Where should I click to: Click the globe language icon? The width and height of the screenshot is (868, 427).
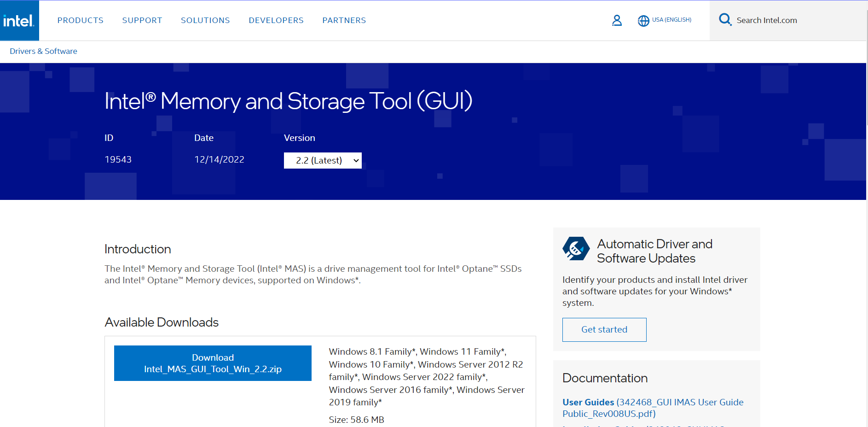pyautogui.click(x=643, y=21)
